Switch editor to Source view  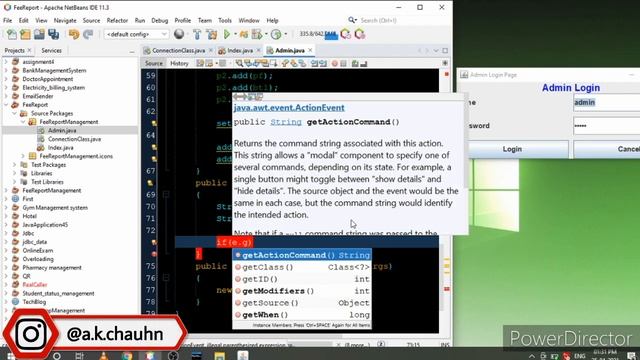[153, 64]
